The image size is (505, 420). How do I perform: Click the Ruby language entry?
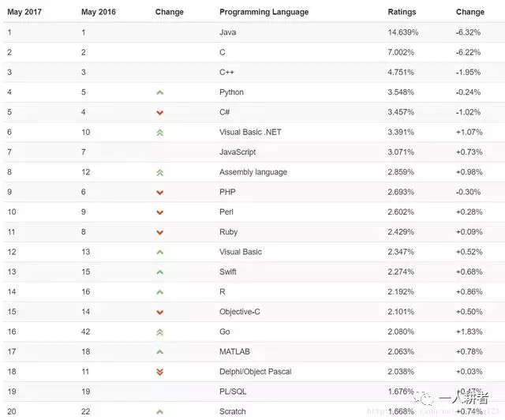point(228,232)
